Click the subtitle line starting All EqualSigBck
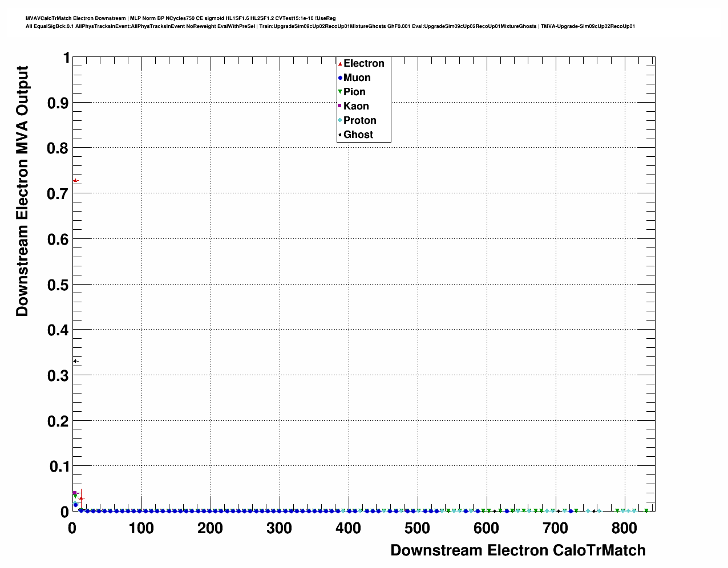Viewport: 728px width, 568px height. 330,26
